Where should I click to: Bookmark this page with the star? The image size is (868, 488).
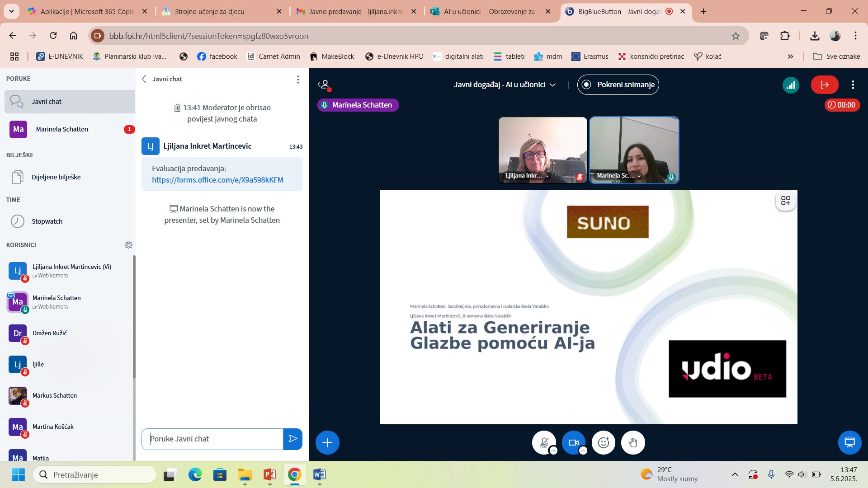tap(736, 36)
